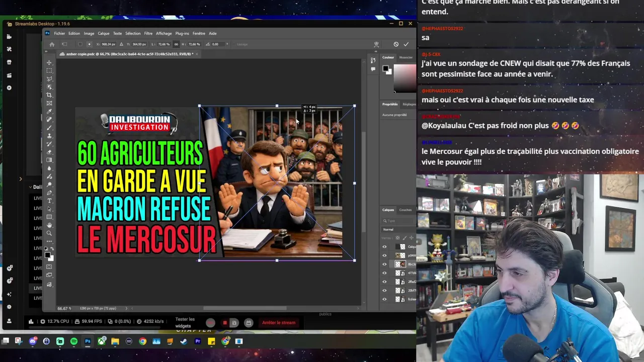Select the Crop tool
This screenshot has height=362, width=644.
[x=49, y=95]
